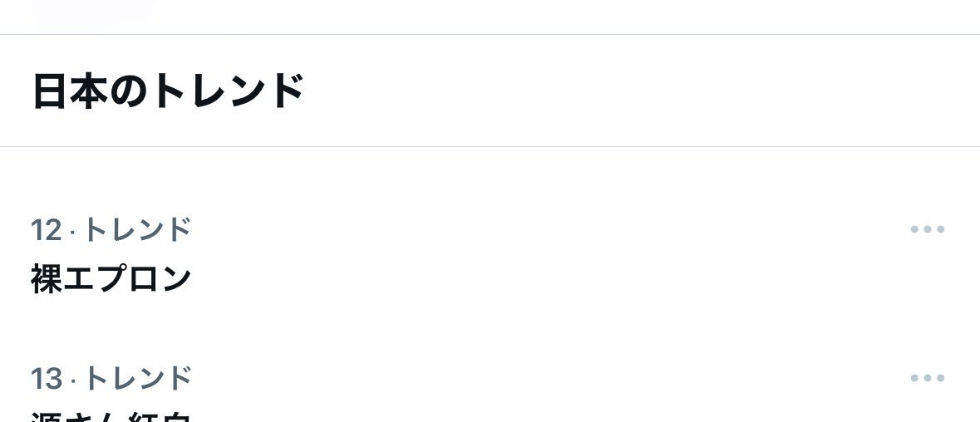Click the 日本 characters in the heading
Image resolution: width=980 pixels, height=422 pixels.
coord(70,91)
